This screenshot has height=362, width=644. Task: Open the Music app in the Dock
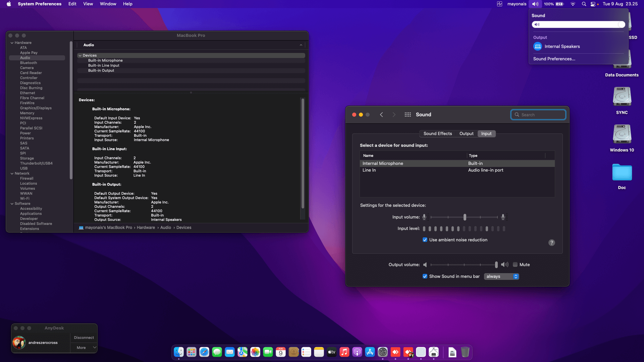click(344, 352)
